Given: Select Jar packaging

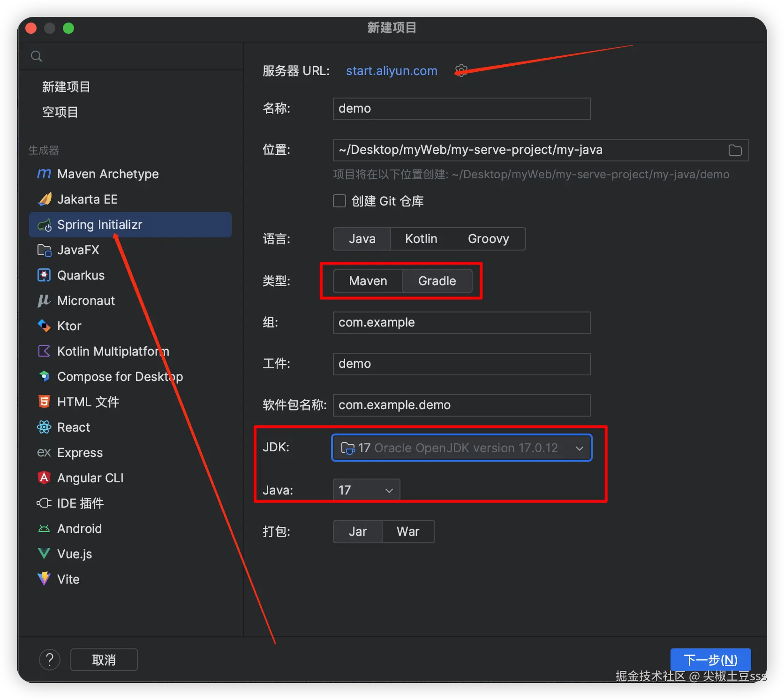Looking at the screenshot, I should 358,532.
